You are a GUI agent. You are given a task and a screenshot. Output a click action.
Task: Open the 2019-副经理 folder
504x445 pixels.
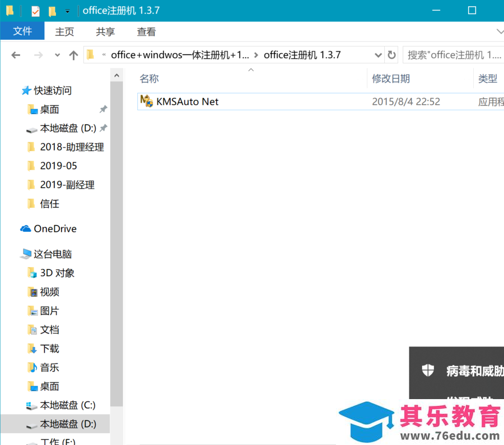pyautogui.click(x=67, y=185)
